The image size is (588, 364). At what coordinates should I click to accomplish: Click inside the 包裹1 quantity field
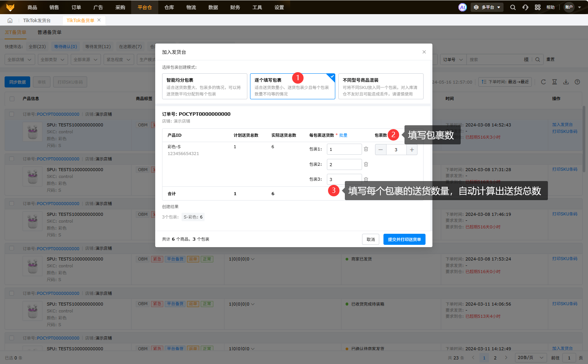point(344,149)
